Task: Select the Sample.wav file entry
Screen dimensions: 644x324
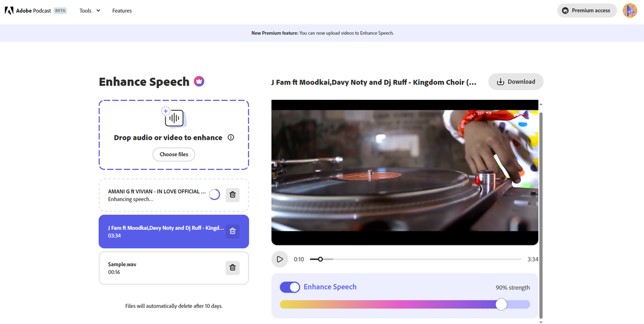Action: tap(174, 268)
